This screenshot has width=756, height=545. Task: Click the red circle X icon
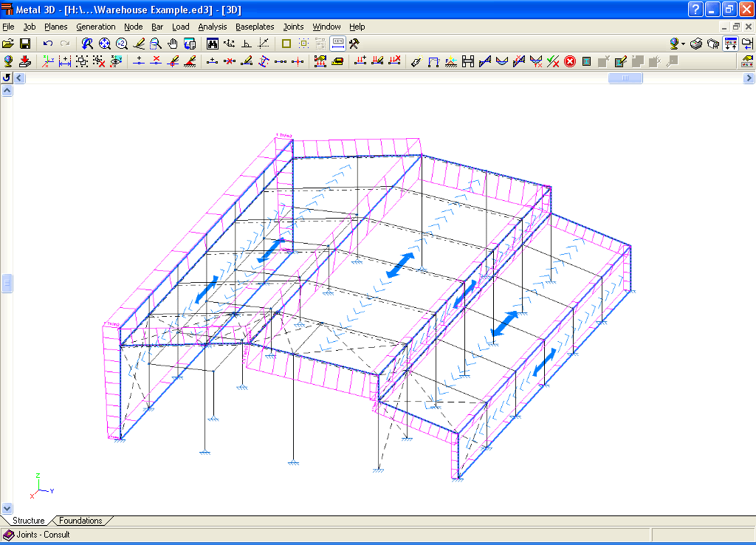pos(569,61)
